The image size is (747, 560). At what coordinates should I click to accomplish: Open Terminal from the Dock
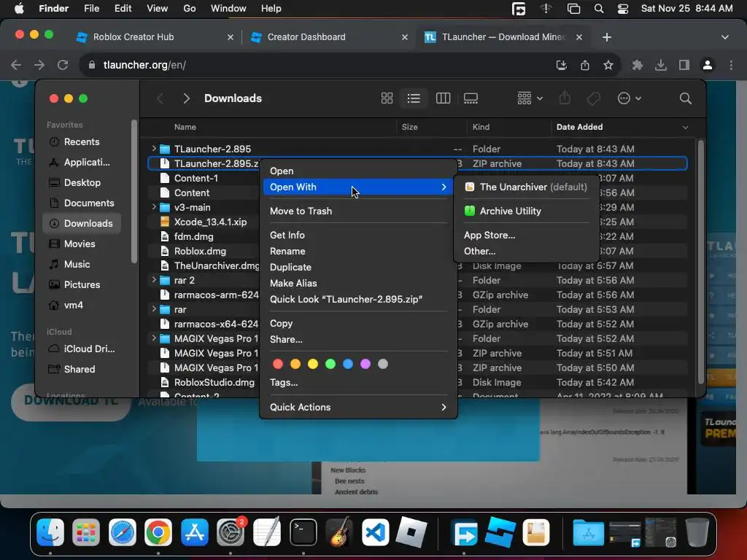[x=303, y=532]
